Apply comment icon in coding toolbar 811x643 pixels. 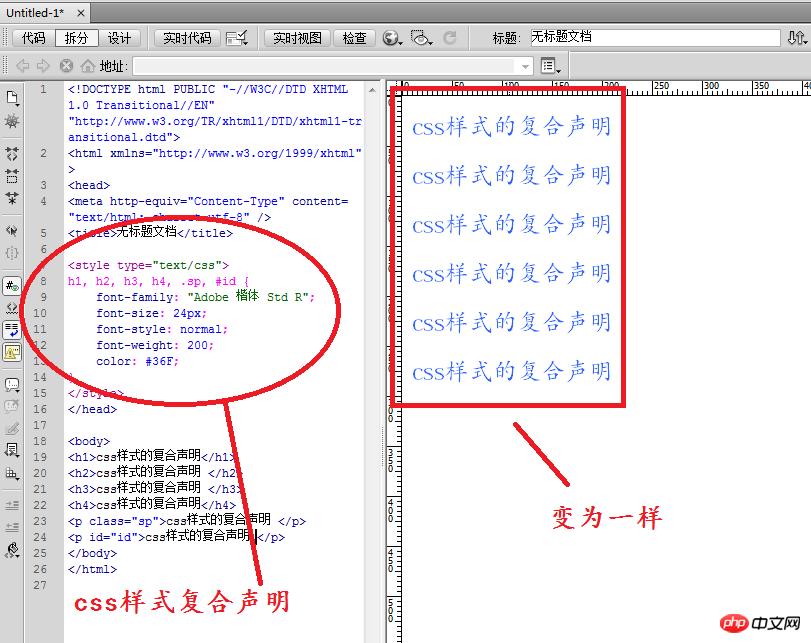[12, 384]
